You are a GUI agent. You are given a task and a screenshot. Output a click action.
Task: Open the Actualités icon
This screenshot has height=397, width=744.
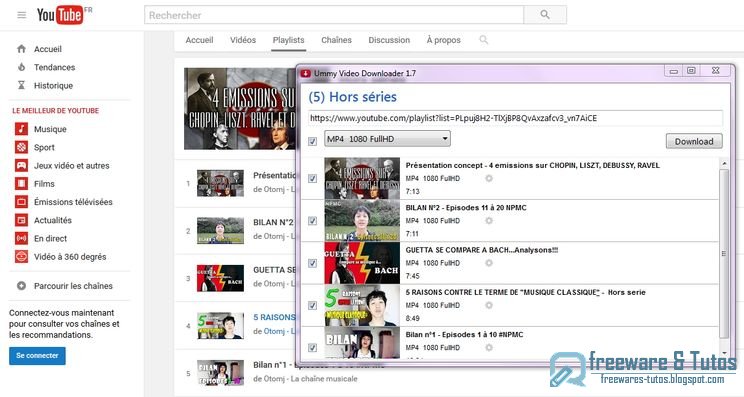click(21, 220)
